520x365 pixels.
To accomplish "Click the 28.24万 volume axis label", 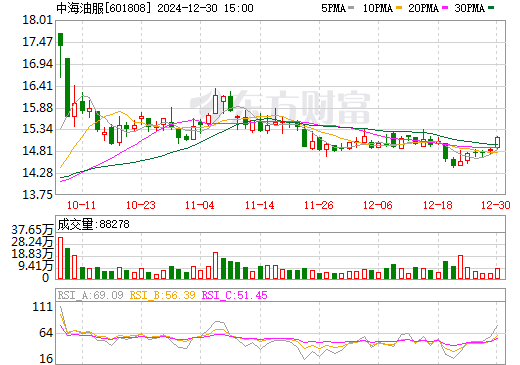I will pyautogui.click(x=32, y=242).
